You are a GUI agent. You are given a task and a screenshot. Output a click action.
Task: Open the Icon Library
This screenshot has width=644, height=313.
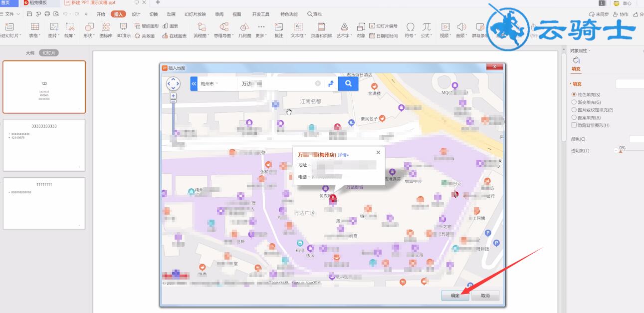click(106, 30)
